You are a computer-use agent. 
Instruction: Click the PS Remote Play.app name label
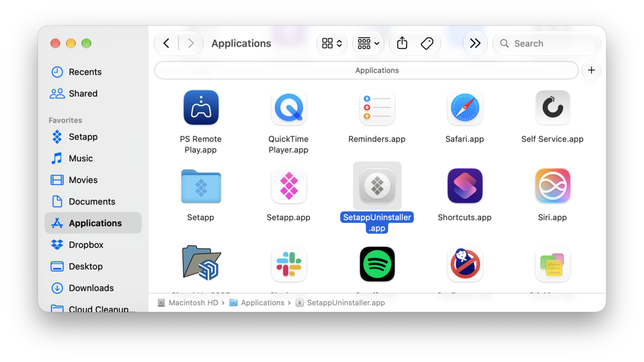click(201, 144)
